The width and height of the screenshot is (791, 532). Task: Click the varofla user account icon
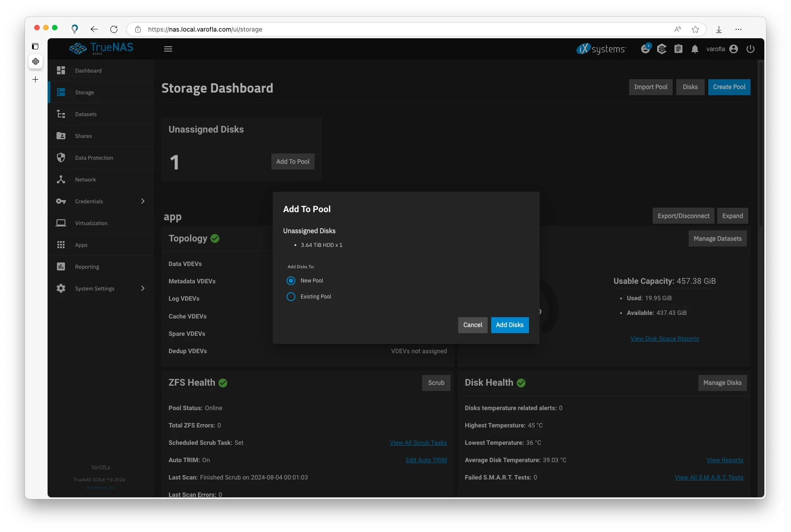pyautogui.click(x=734, y=49)
